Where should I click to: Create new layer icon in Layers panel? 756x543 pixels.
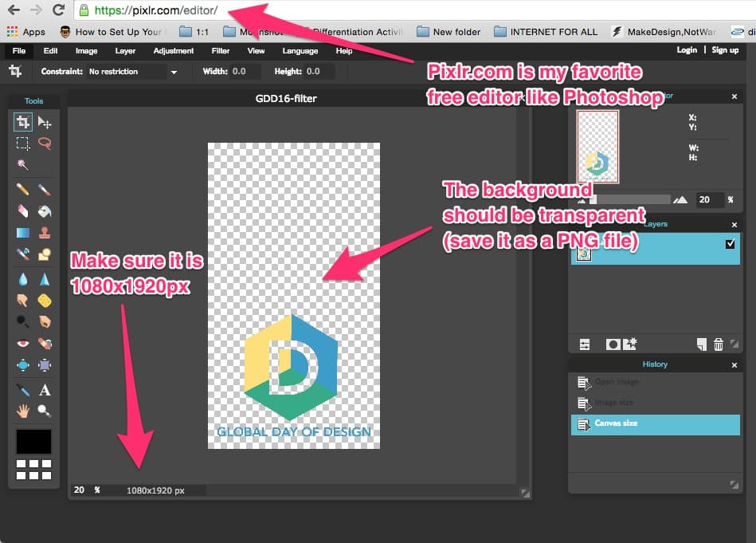[x=702, y=344]
